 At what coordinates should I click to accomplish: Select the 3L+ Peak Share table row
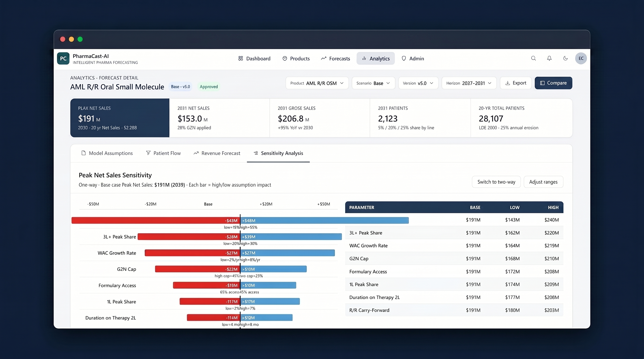click(454, 233)
